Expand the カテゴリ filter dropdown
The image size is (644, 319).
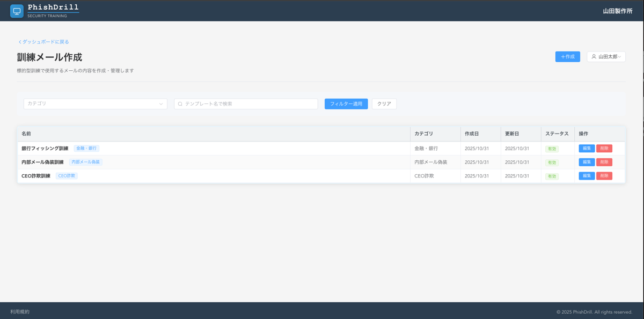tap(95, 104)
